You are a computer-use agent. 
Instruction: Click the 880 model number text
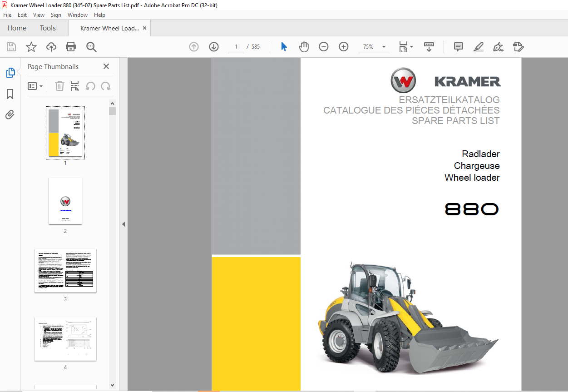click(x=472, y=209)
